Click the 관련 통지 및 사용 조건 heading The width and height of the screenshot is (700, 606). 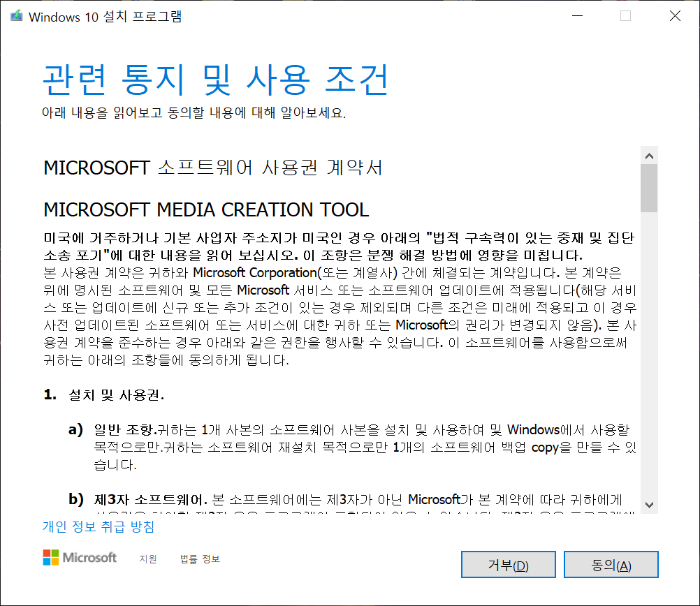(x=215, y=80)
